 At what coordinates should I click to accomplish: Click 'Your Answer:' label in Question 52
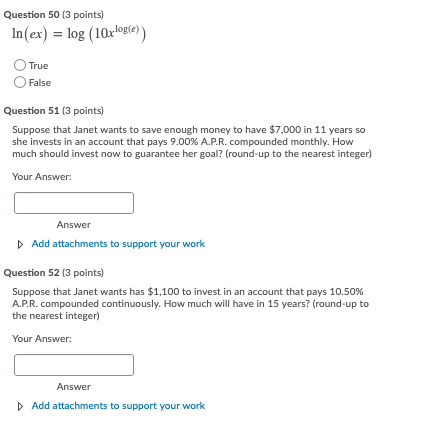pyautogui.click(x=42, y=339)
